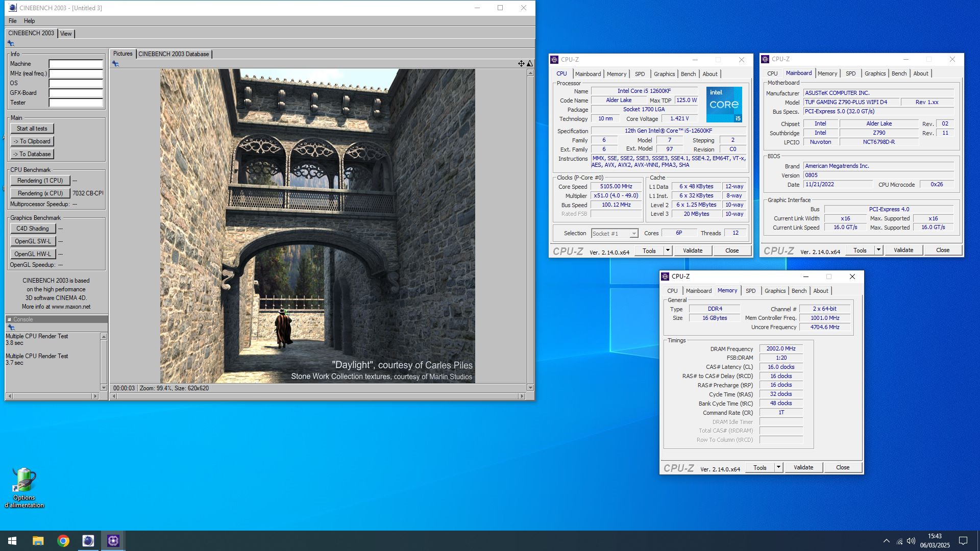This screenshot has width=980, height=551.
Task: Click Start all tests button
Action: pos(32,129)
